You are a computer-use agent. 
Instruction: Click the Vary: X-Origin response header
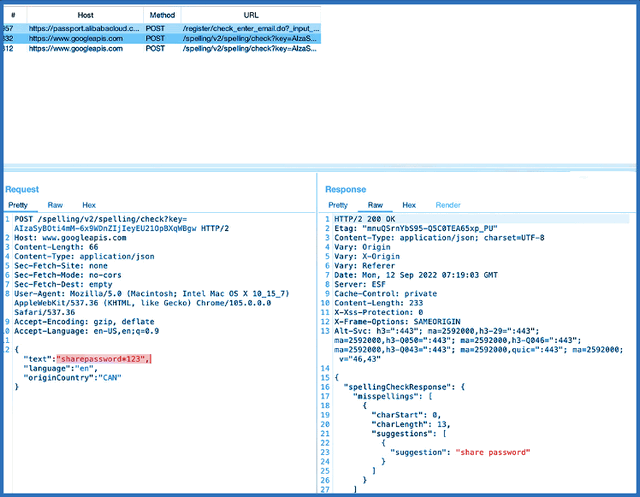pyautogui.click(x=367, y=257)
